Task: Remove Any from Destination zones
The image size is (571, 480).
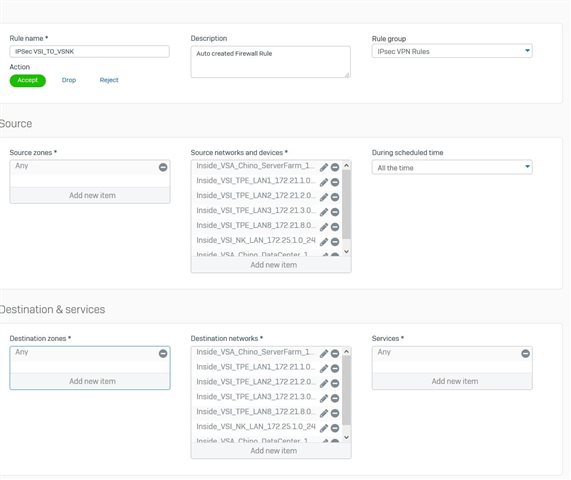Action: pos(163,353)
